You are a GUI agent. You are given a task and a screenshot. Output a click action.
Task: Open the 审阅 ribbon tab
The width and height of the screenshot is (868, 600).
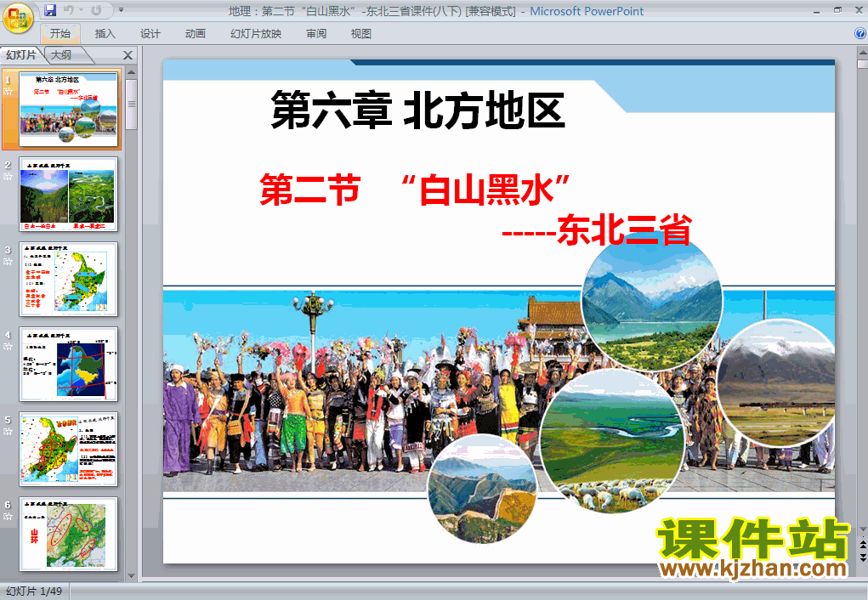316,34
